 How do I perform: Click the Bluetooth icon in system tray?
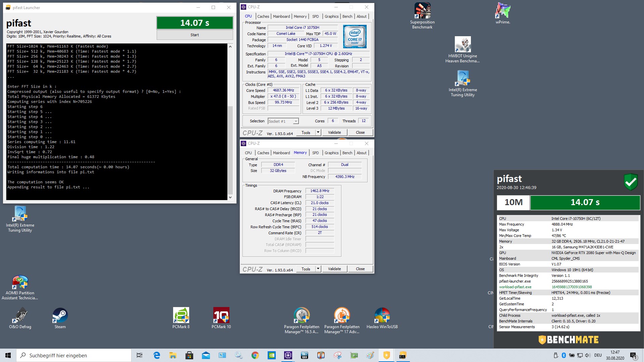click(x=564, y=355)
